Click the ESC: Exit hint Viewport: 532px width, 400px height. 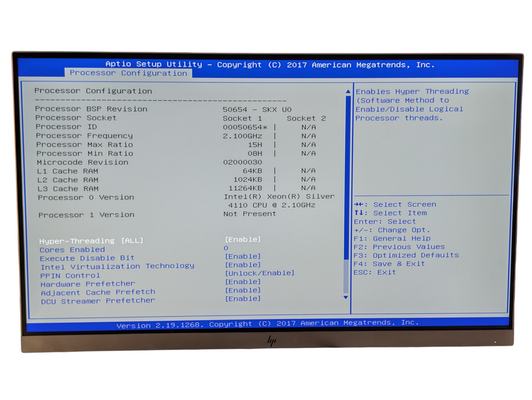click(x=375, y=272)
